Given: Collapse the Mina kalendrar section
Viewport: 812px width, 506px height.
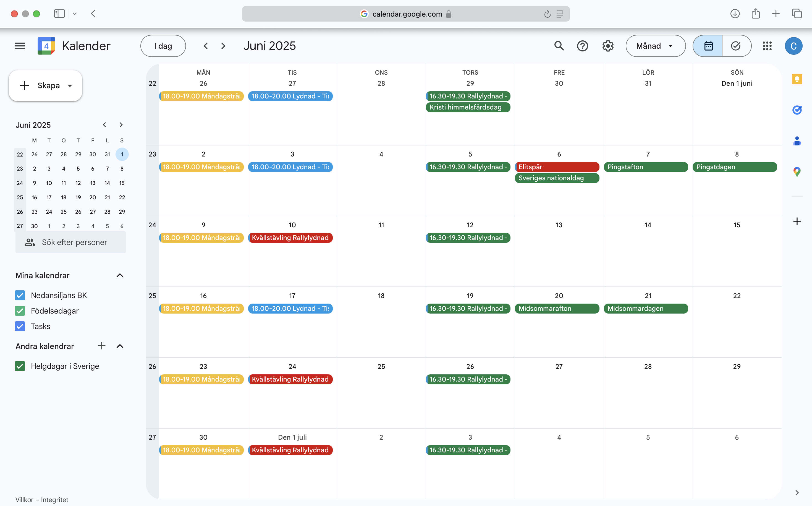Looking at the screenshot, I should pos(120,275).
